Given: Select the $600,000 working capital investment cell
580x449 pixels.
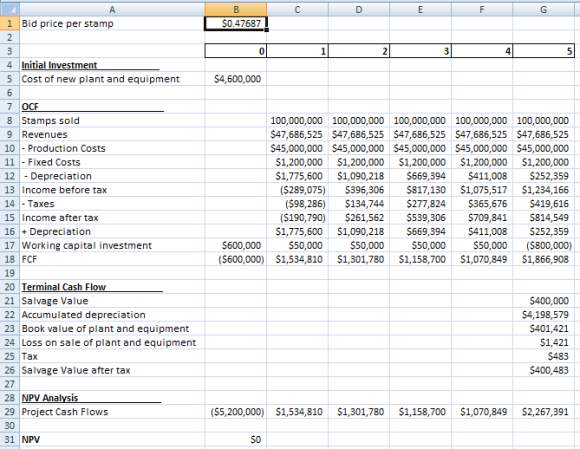Looking at the screenshot, I should click(236, 245).
